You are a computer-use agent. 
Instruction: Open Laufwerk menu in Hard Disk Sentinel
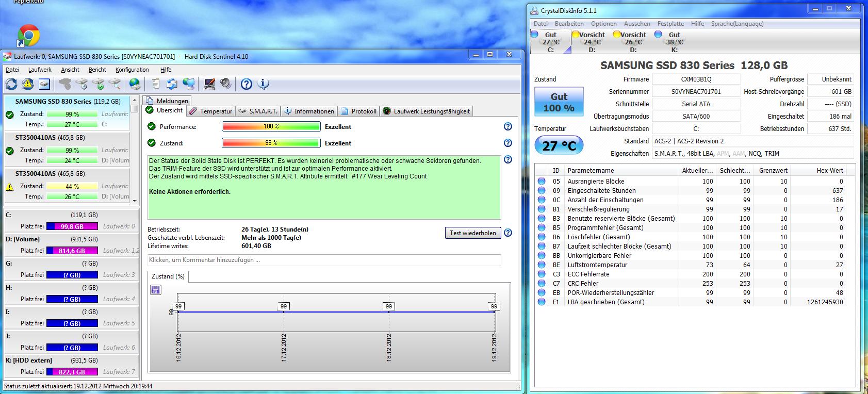click(40, 70)
